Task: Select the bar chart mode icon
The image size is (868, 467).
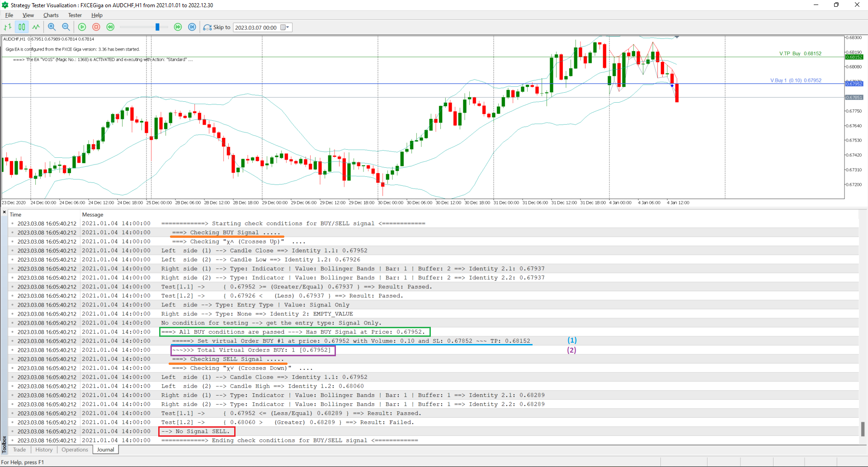Action: point(7,27)
